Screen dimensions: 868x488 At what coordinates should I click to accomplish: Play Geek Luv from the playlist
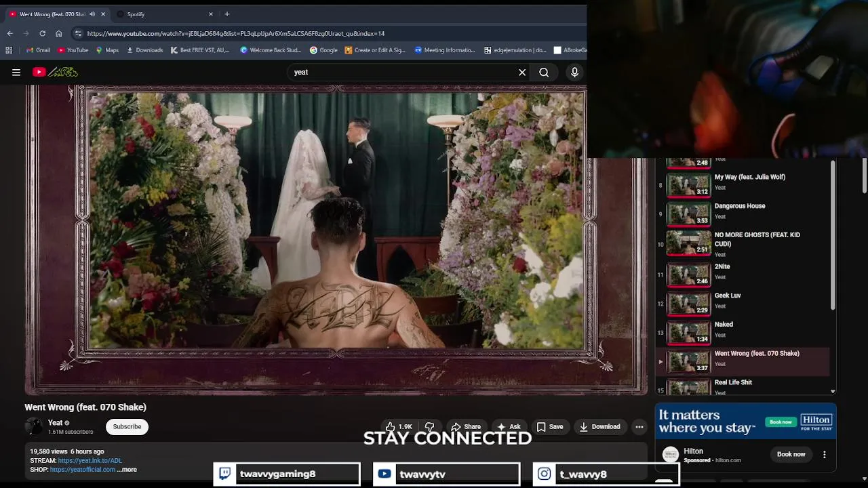click(x=743, y=303)
